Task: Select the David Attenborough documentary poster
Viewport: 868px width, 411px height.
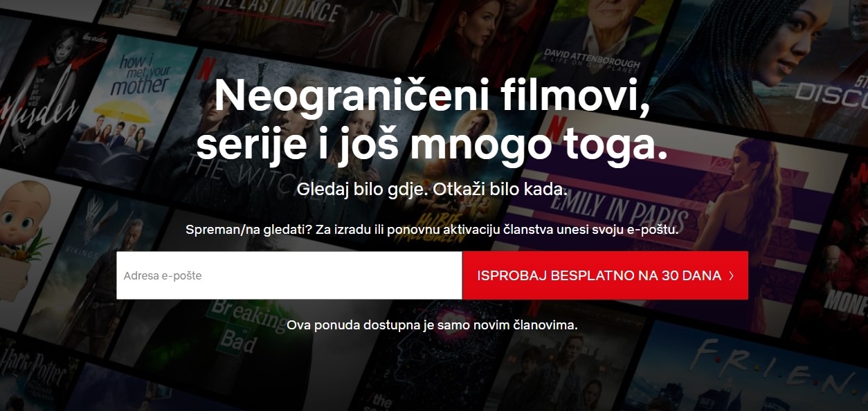Action: [601, 42]
